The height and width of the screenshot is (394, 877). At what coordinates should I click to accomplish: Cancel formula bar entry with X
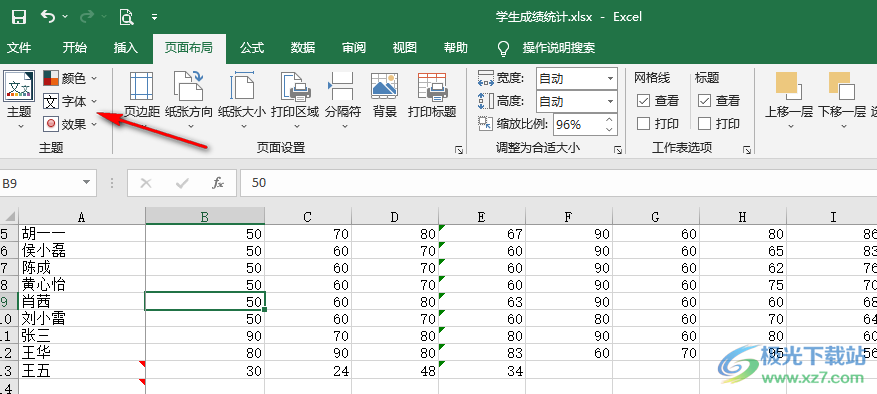[x=146, y=183]
